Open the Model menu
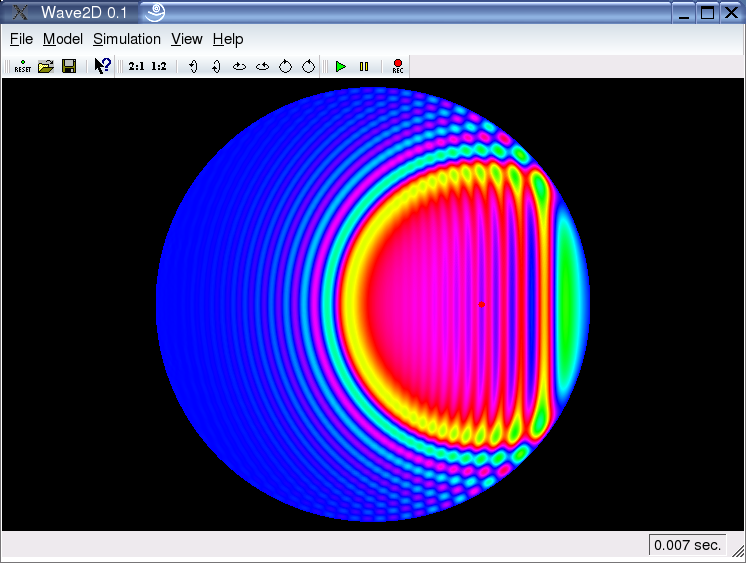Image resolution: width=746 pixels, height=563 pixels. (62, 39)
